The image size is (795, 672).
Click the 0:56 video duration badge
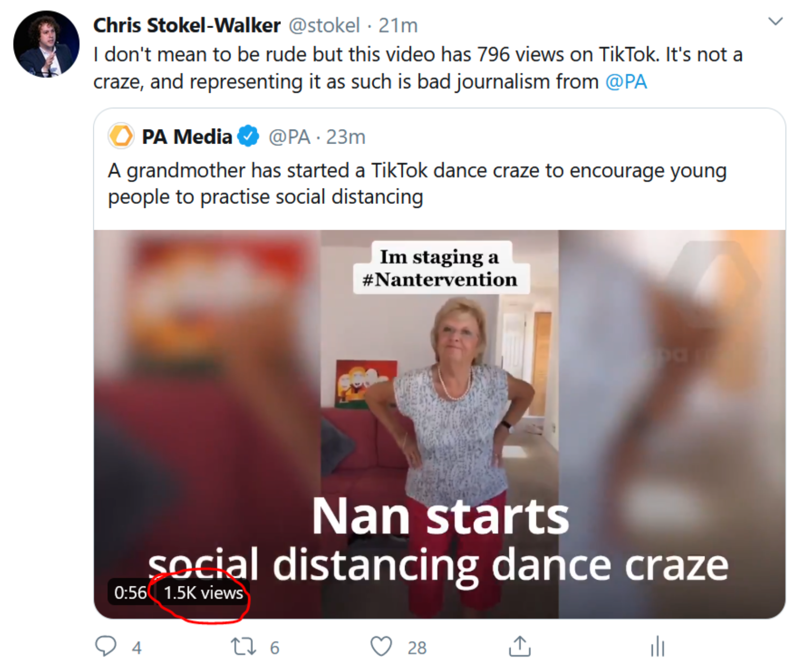(x=130, y=592)
